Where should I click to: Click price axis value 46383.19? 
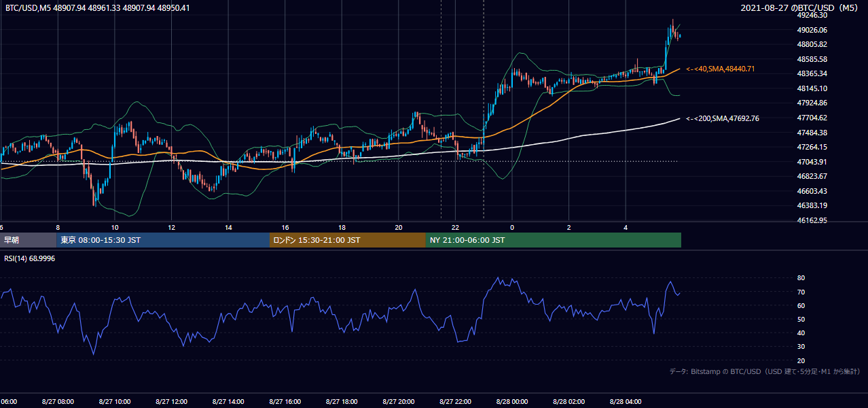click(812, 205)
